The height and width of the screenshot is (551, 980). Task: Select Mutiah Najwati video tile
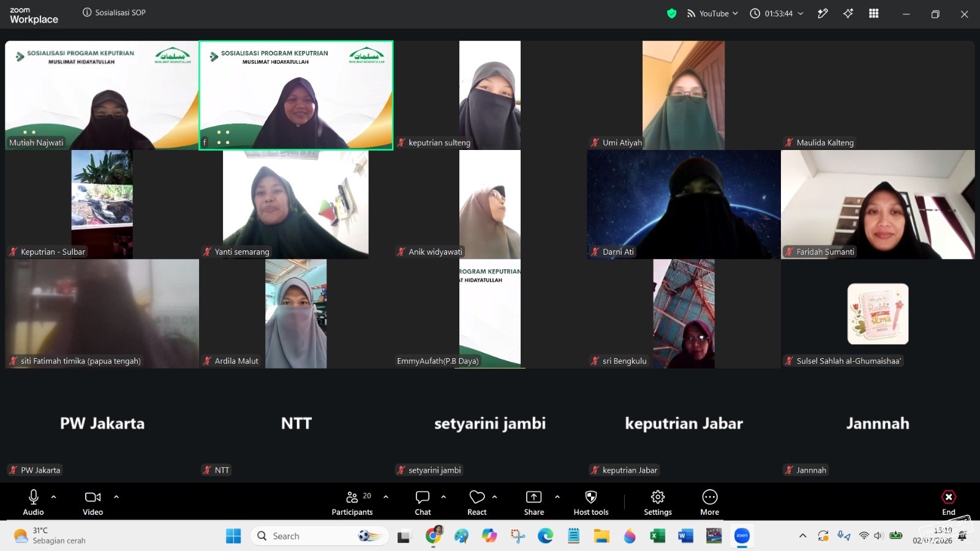click(102, 95)
